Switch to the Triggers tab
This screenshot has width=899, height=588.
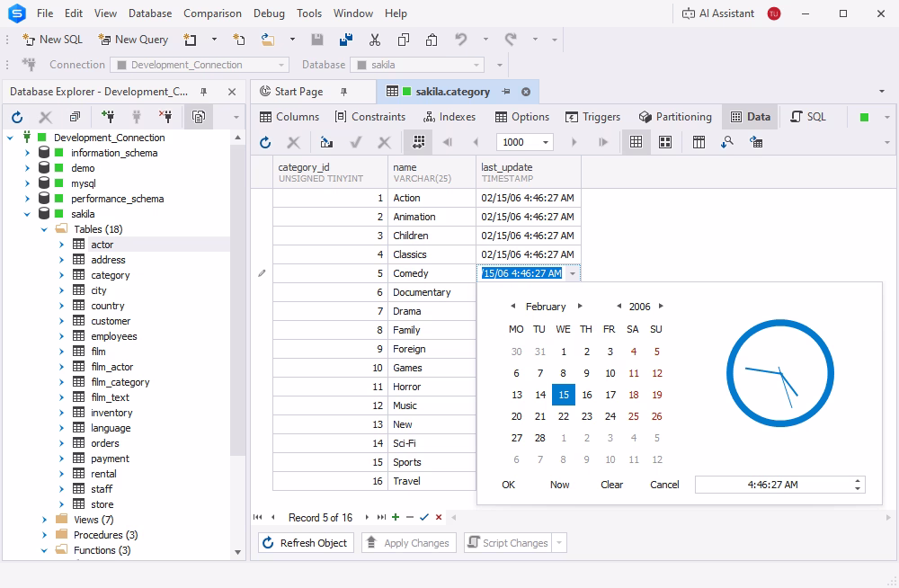(x=592, y=117)
